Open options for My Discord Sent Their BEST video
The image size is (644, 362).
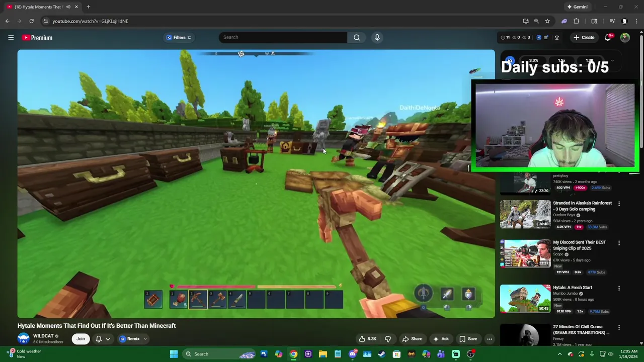(619, 243)
